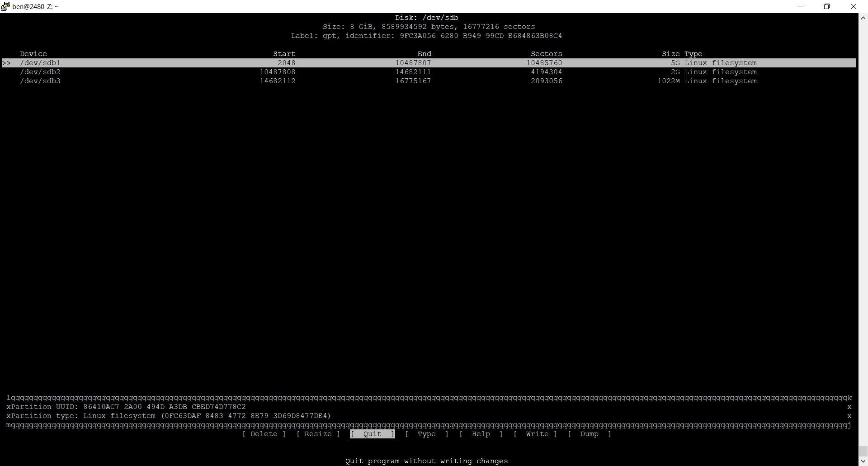
Task: Click the disk identifier label line
Action: click(x=426, y=36)
